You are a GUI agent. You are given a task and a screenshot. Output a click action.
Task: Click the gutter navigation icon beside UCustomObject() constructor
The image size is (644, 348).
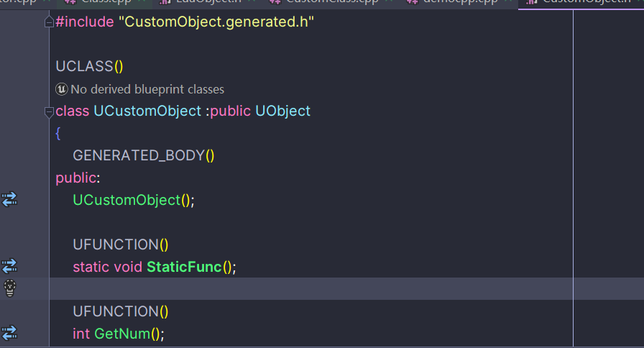point(9,200)
